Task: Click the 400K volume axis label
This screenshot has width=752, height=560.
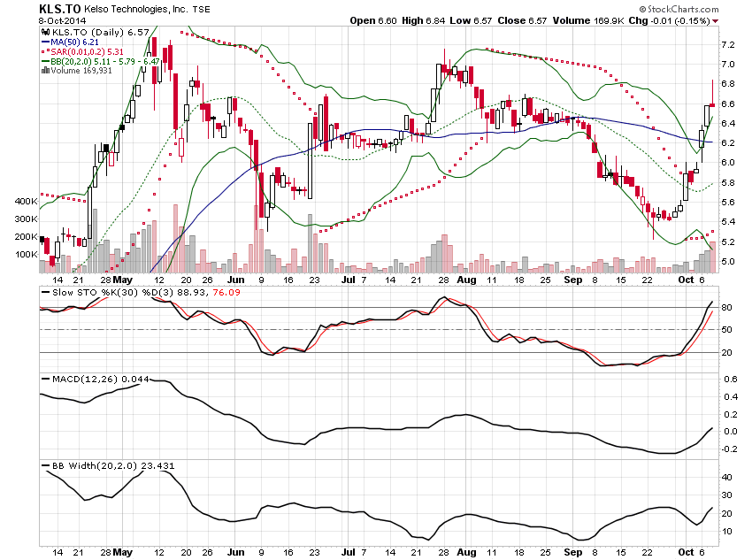Action: 26,202
